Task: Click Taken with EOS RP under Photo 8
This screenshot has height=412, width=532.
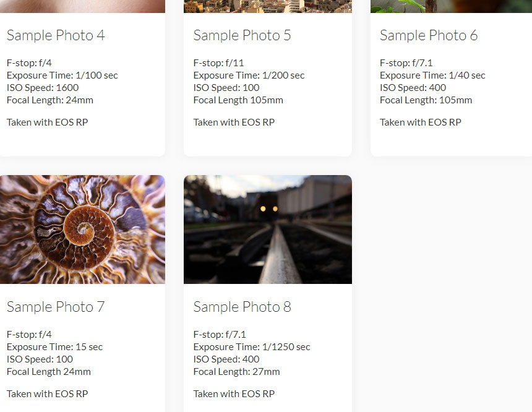Action: pyautogui.click(x=234, y=393)
